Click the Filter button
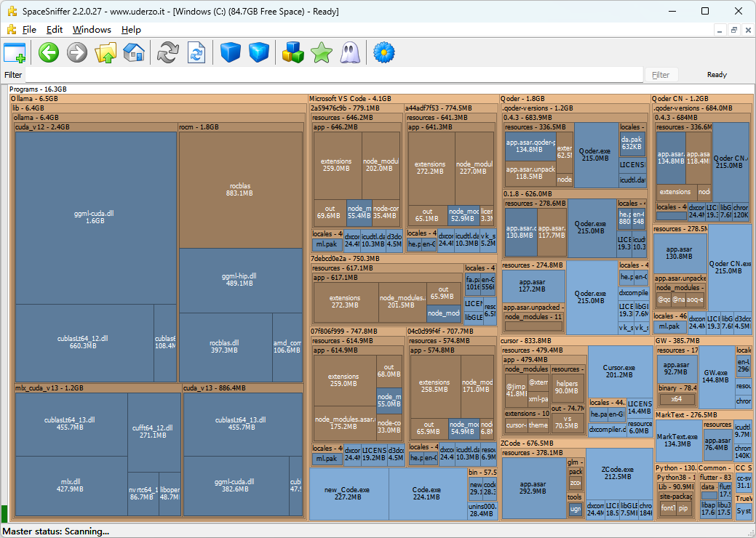Viewport: 756px width, 538px height. (661, 75)
